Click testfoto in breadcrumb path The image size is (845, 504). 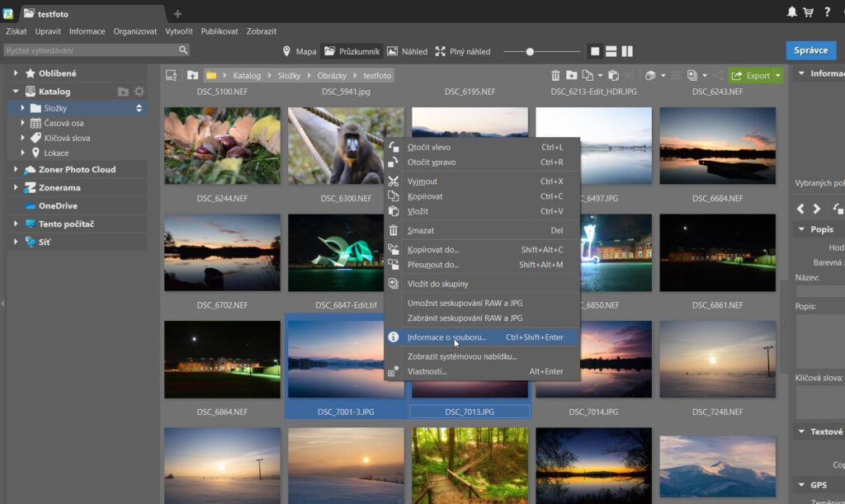pos(377,75)
